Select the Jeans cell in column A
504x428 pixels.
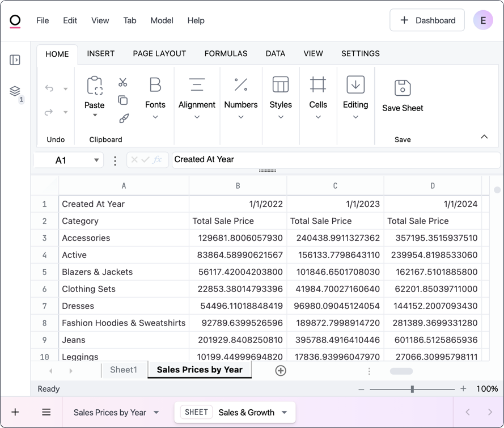click(124, 340)
